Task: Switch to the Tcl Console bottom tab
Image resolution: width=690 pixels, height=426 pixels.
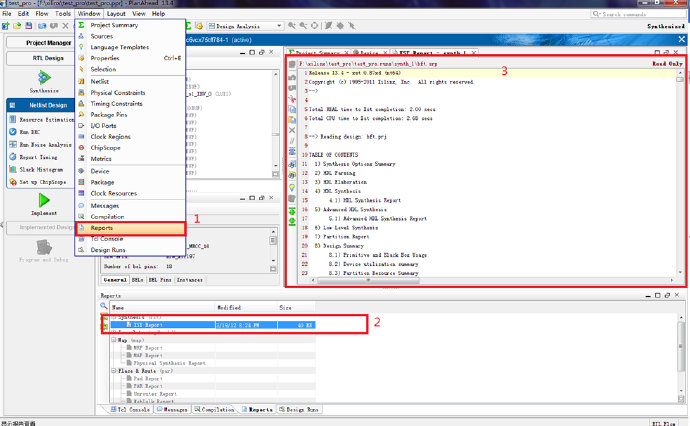Action: click(130, 409)
